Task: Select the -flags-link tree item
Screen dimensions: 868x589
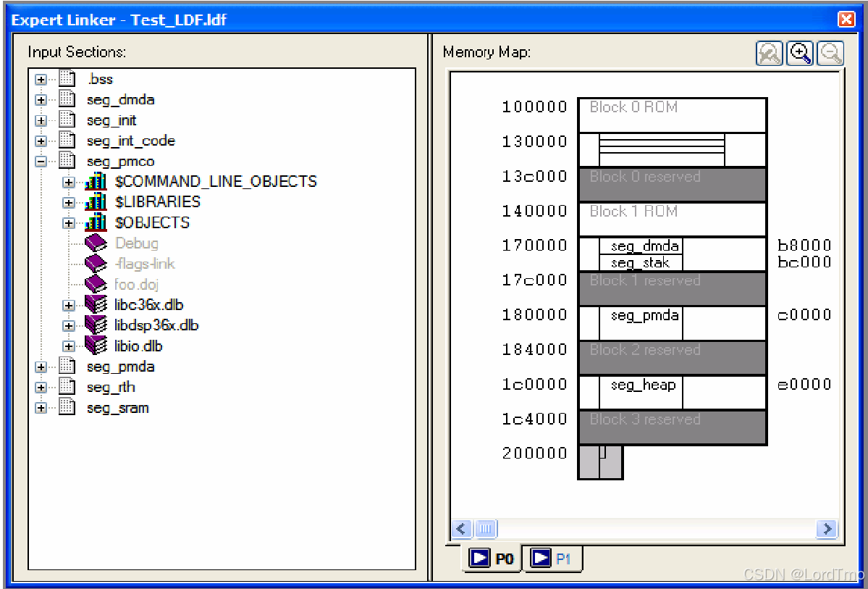Action: (145, 264)
